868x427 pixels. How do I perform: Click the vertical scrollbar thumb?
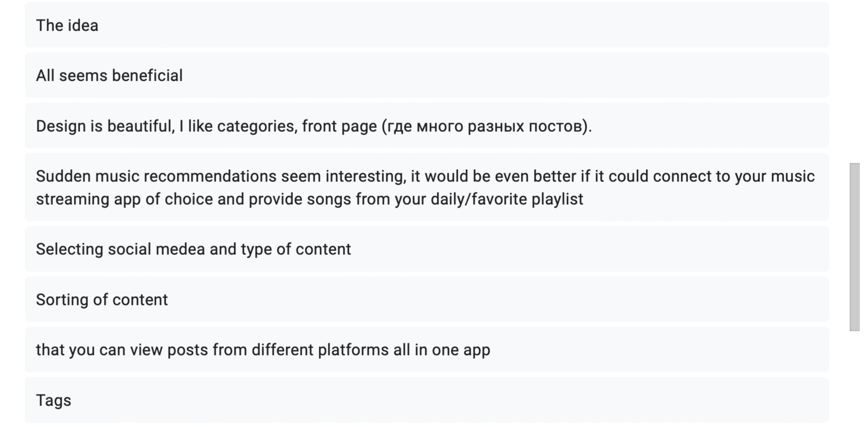854,247
